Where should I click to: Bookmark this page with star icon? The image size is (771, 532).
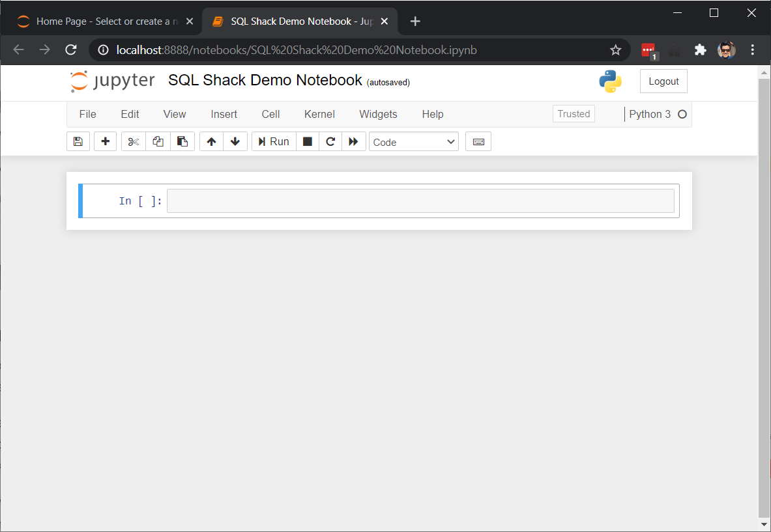pyautogui.click(x=615, y=50)
